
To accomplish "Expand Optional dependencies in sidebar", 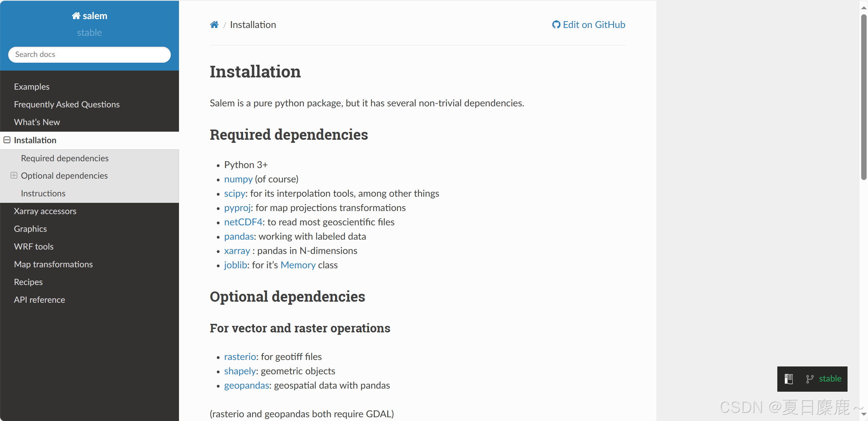I will [14, 176].
